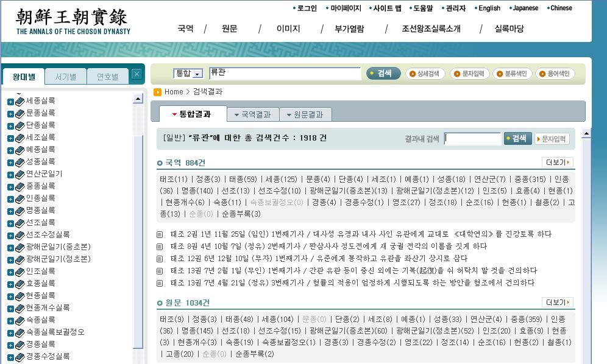
Task: Open the 분류색인 classification index
Action: [512, 74]
